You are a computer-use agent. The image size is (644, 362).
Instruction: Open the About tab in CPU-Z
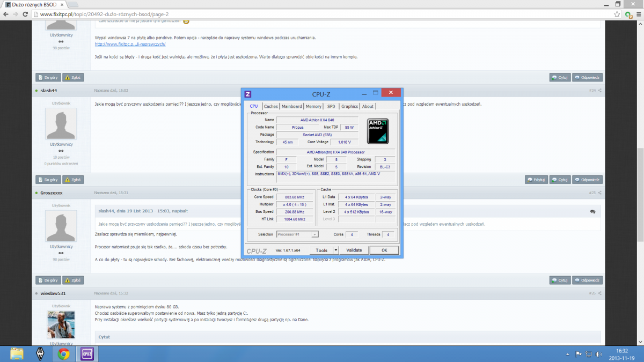pos(368,106)
